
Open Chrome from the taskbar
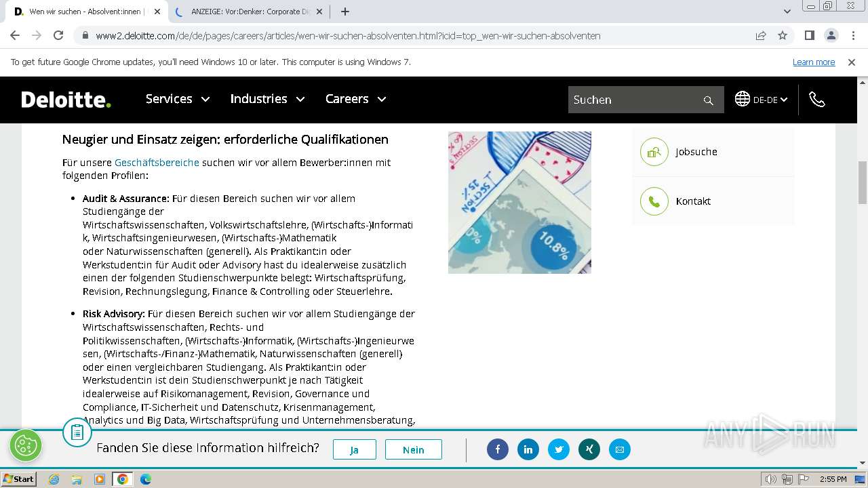pyautogui.click(x=122, y=479)
